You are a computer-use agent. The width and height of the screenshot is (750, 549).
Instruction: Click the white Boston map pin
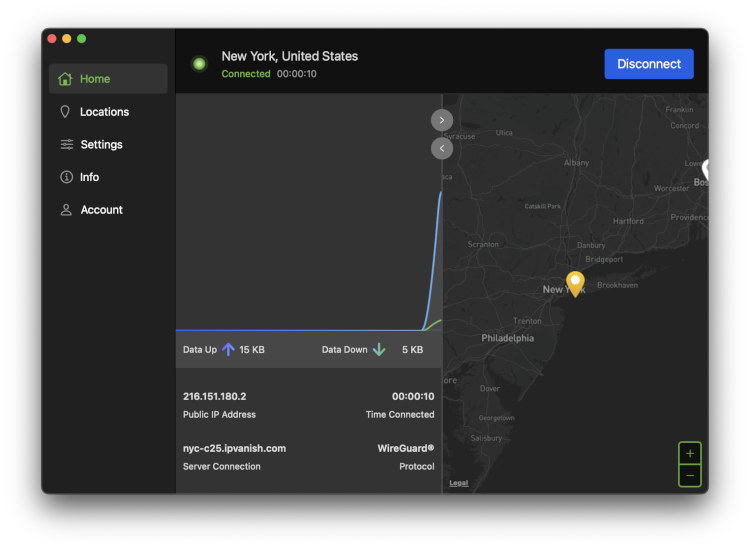click(x=705, y=170)
